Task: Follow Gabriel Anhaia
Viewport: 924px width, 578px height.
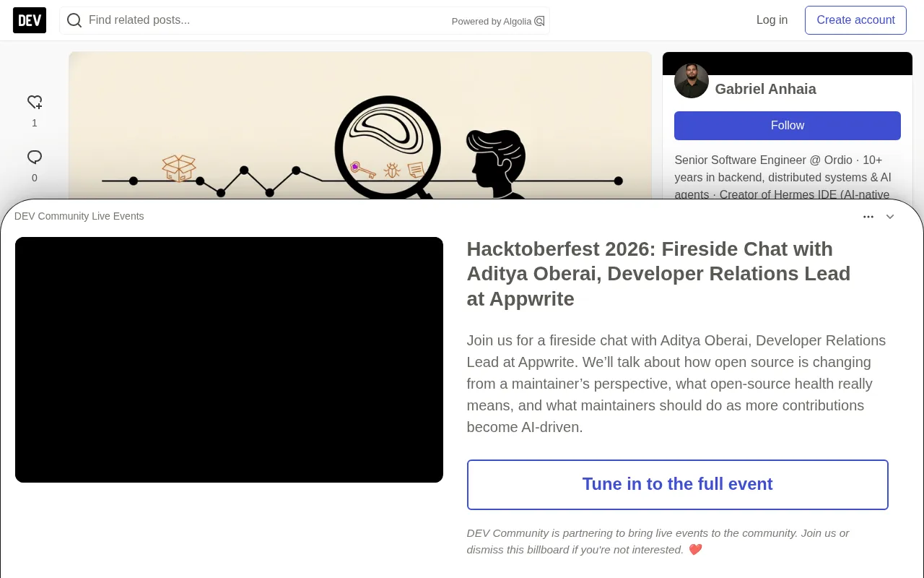Action: (788, 126)
